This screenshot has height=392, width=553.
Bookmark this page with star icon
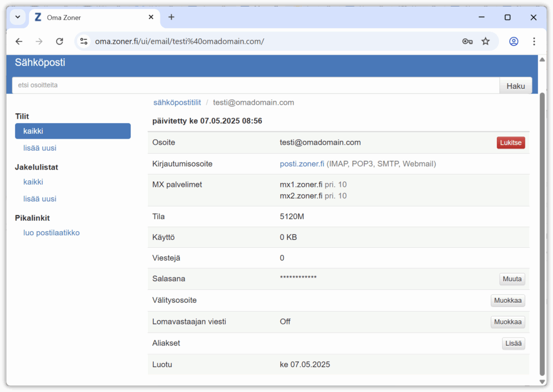pos(485,42)
